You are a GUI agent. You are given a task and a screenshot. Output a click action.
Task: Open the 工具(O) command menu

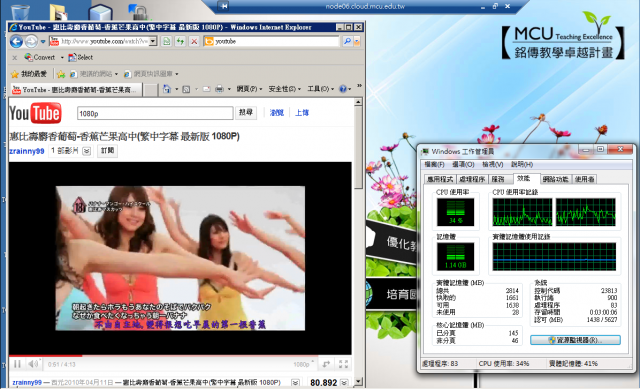click(x=320, y=89)
